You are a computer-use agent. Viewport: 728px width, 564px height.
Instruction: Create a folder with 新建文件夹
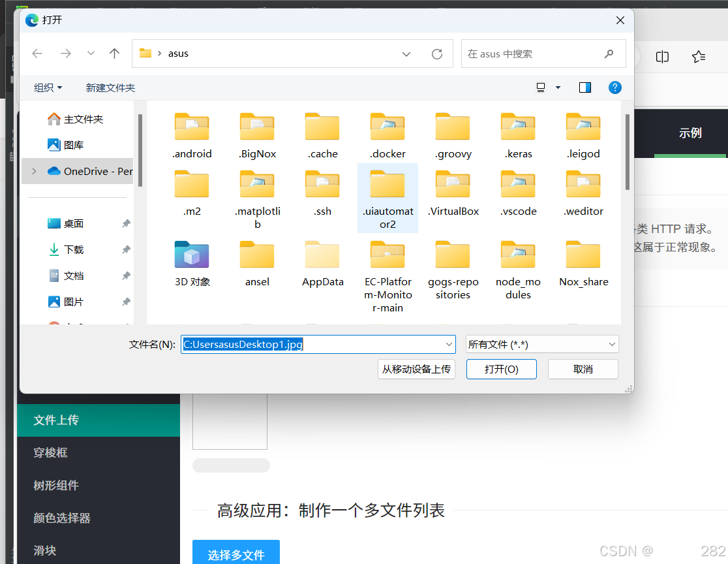(x=110, y=87)
